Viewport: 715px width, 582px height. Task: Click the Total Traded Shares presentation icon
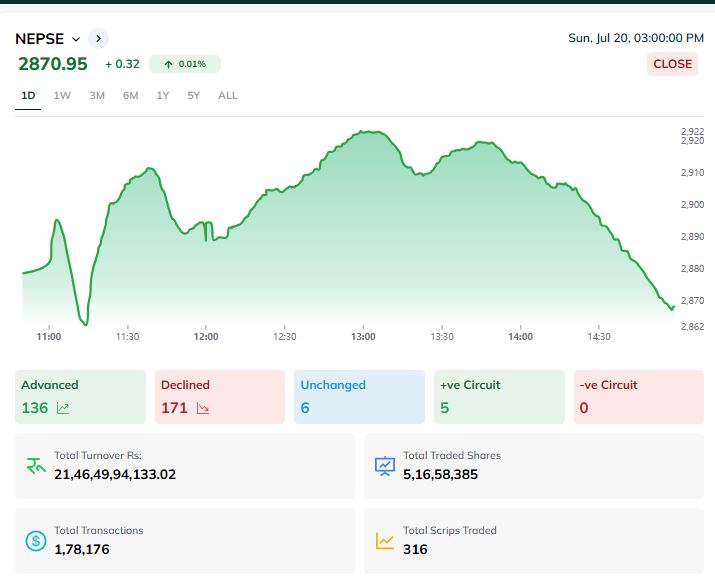(385, 465)
